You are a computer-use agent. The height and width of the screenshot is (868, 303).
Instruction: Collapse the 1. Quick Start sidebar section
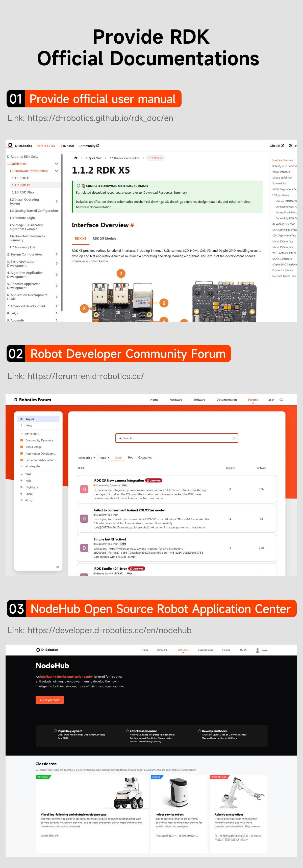click(x=56, y=164)
